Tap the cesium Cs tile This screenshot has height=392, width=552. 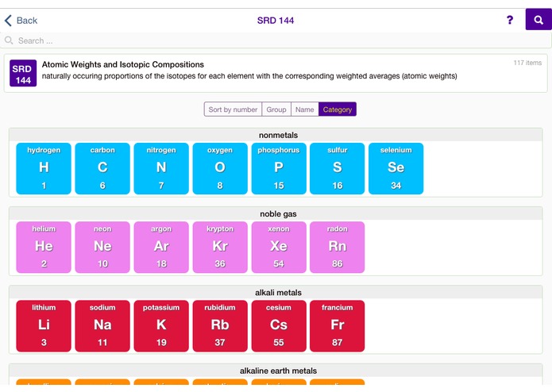(279, 326)
